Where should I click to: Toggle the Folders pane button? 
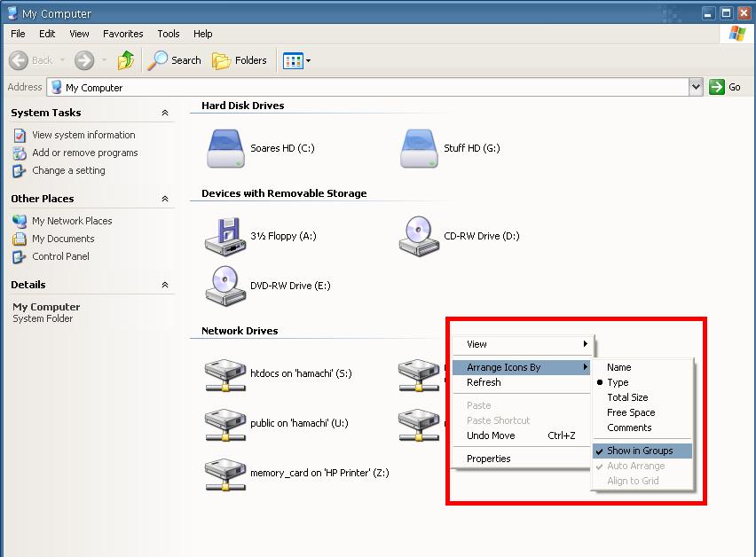pyautogui.click(x=240, y=60)
